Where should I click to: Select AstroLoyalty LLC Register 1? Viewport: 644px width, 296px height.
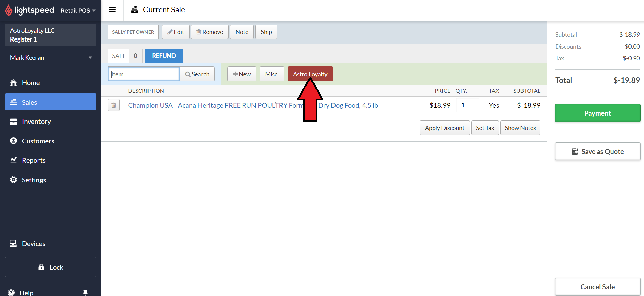[51, 35]
